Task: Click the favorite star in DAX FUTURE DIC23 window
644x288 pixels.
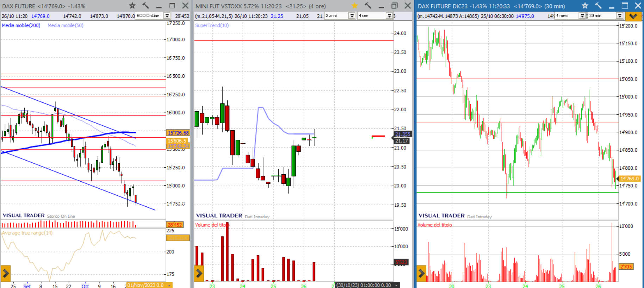Action: tap(585, 6)
